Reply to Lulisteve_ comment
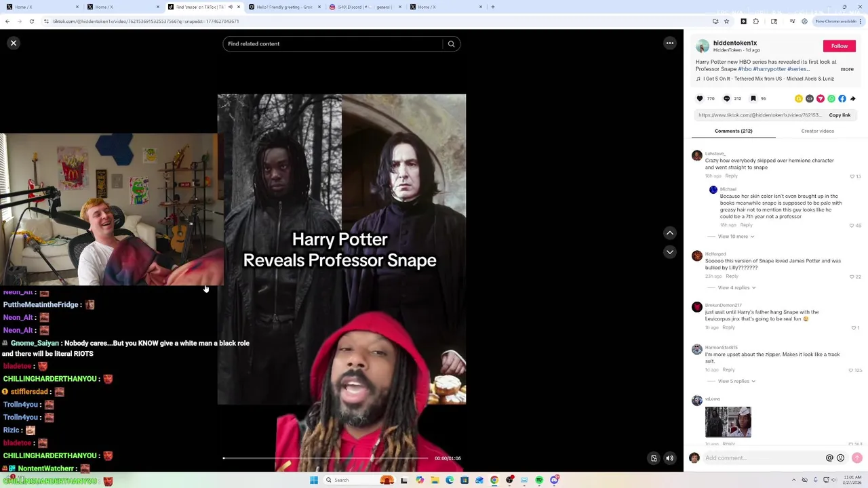The width and height of the screenshot is (868, 488). [731, 176]
